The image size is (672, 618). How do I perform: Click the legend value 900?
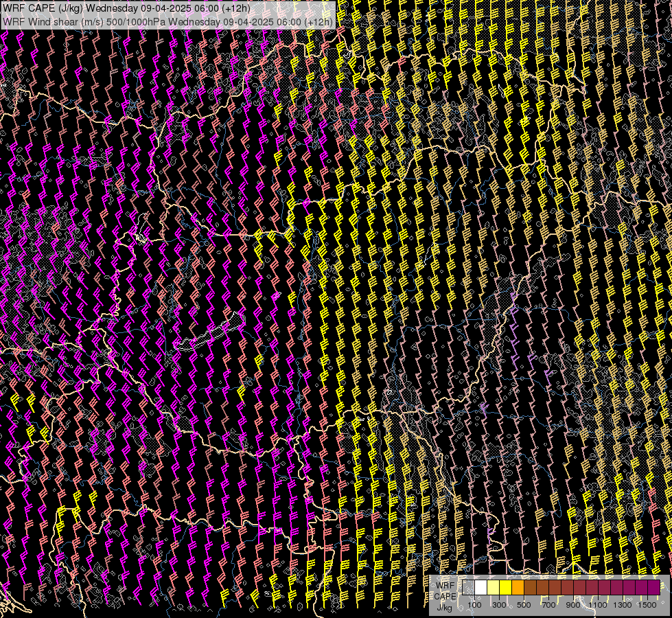[x=573, y=605]
